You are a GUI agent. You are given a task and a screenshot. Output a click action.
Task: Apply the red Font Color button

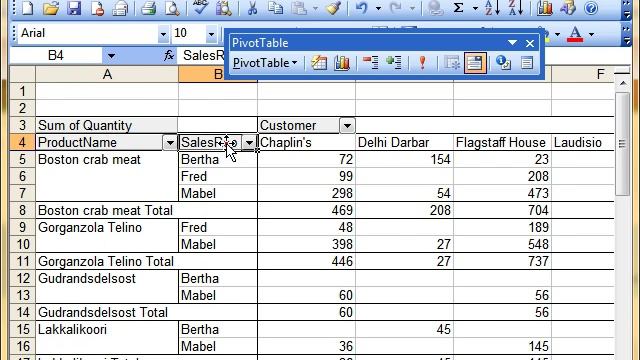click(575, 34)
